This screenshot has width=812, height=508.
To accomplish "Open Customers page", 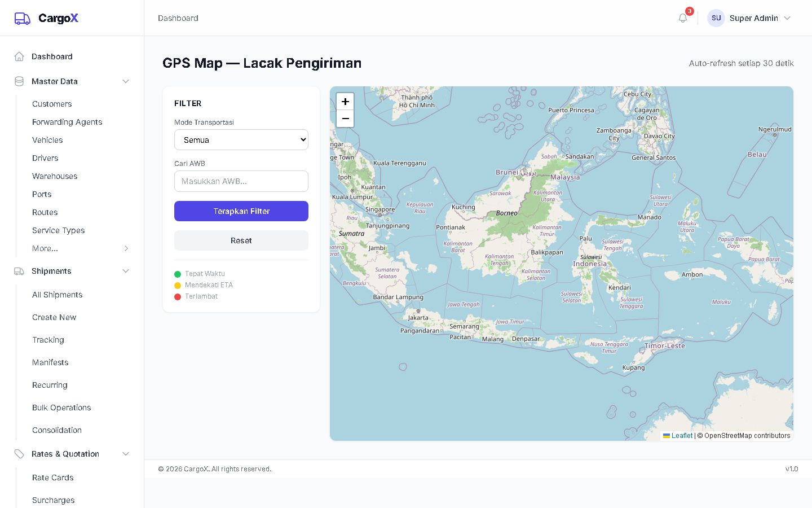I will tap(52, 104).
